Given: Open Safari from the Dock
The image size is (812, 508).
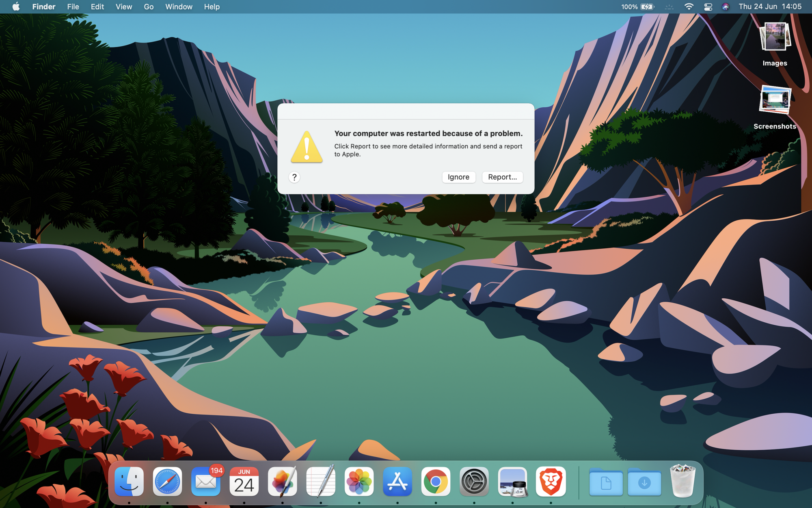Looking at the screenshot, I should (167, 482).
